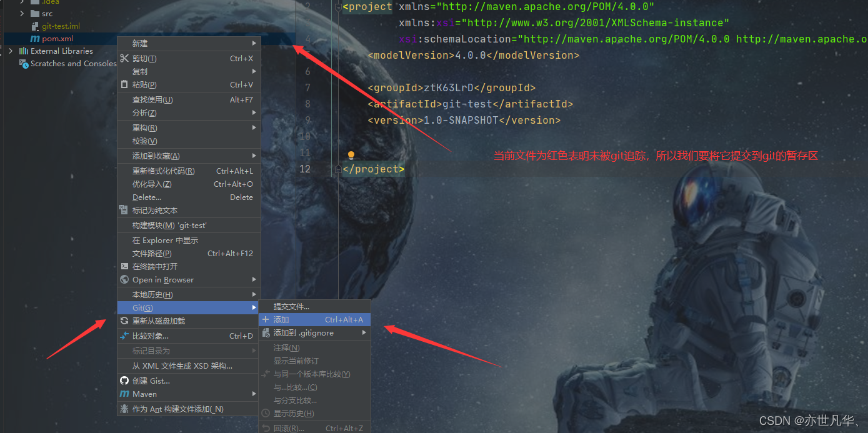The height and width of the screenshot is (433, 868).
Task: Choose 在 Explorer 中显示
Action: 189,240
